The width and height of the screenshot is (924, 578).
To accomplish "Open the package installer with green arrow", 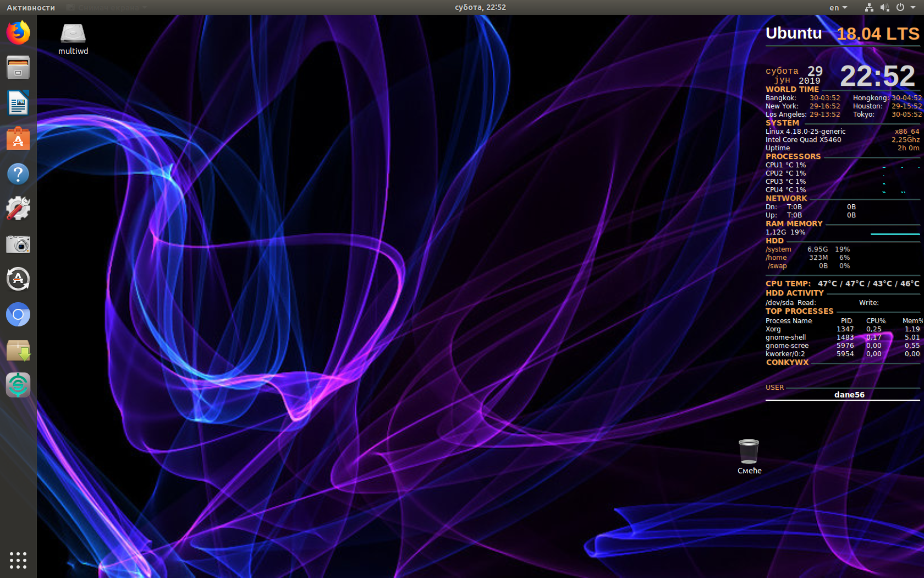I will [18, 350].
